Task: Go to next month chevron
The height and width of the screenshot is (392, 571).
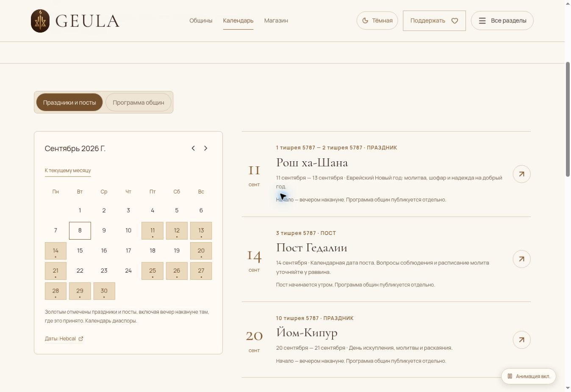Action: (206, 148)
